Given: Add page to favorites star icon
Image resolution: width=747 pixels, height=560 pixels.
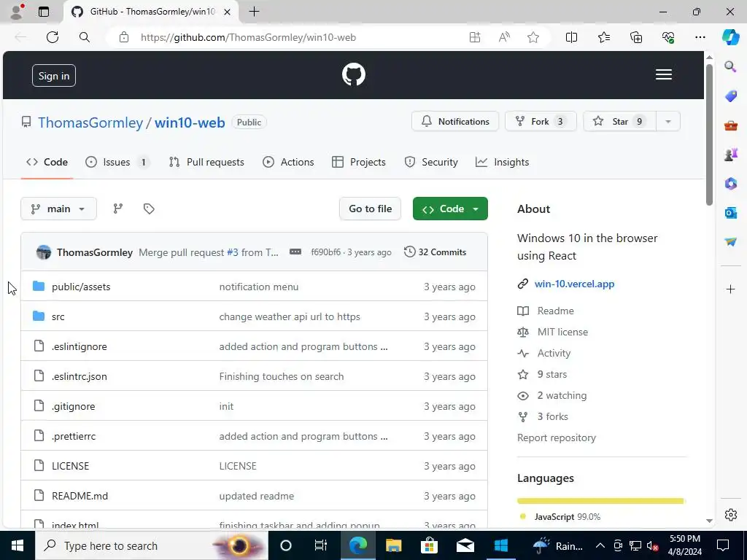Looking at the screenshot, I should click(x=533, y=37).
